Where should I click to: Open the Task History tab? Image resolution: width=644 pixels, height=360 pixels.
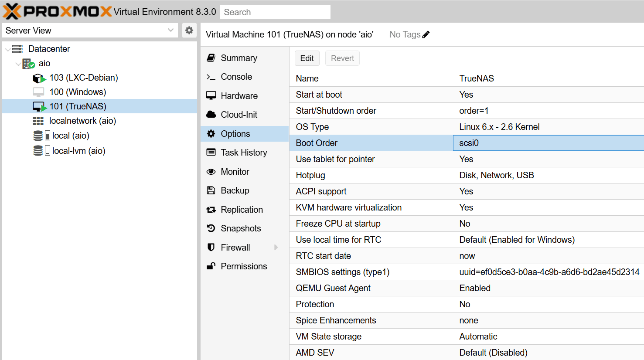click(245, 153)
